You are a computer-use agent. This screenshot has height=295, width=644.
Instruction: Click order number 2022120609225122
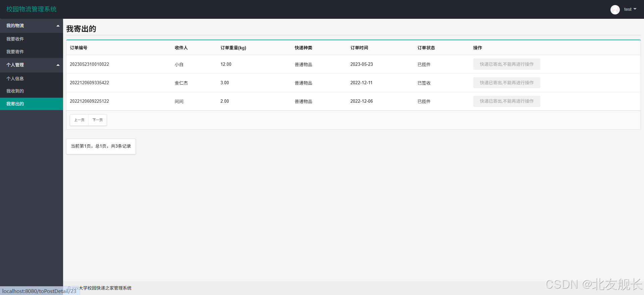89,101
